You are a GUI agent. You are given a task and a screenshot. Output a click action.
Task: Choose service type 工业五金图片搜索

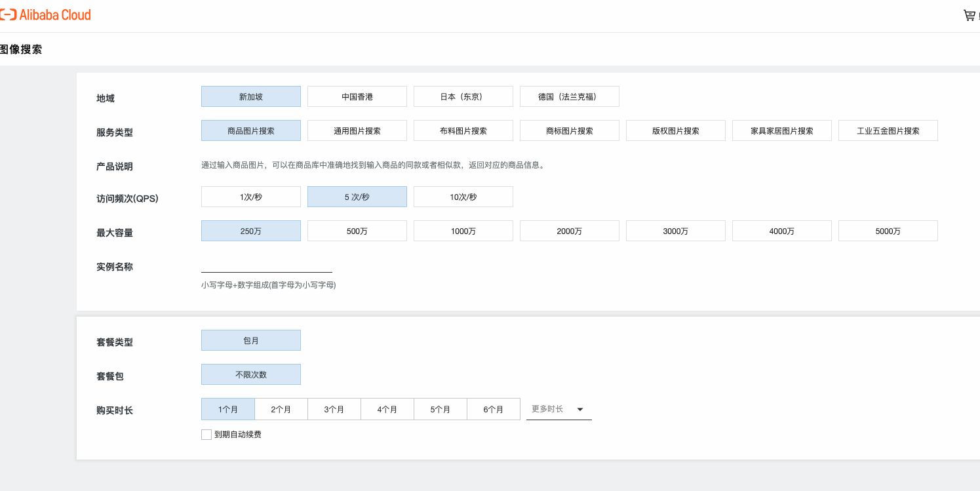coord(888,130)
